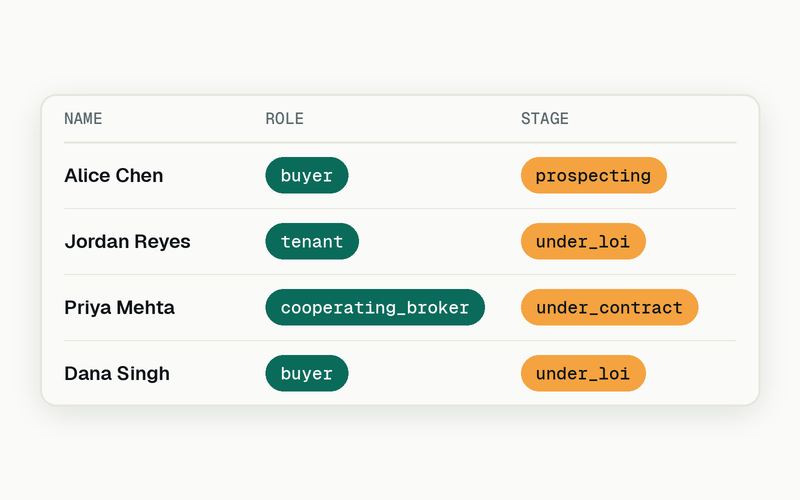Click the STAGE column header

[x=545, y=119]
